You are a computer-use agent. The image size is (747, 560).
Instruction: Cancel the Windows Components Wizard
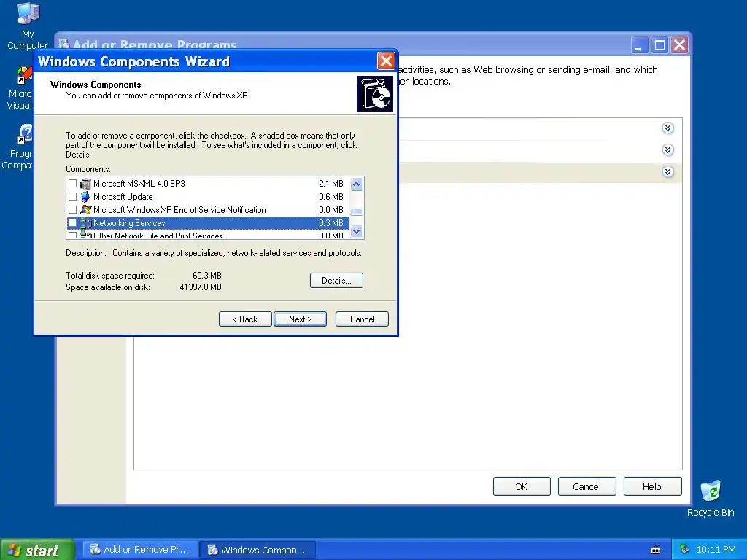362,319
